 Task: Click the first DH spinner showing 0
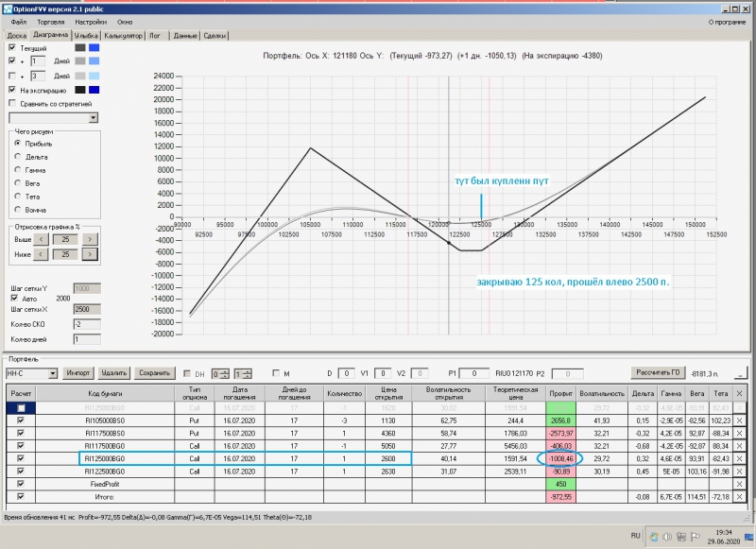(221, 373)
